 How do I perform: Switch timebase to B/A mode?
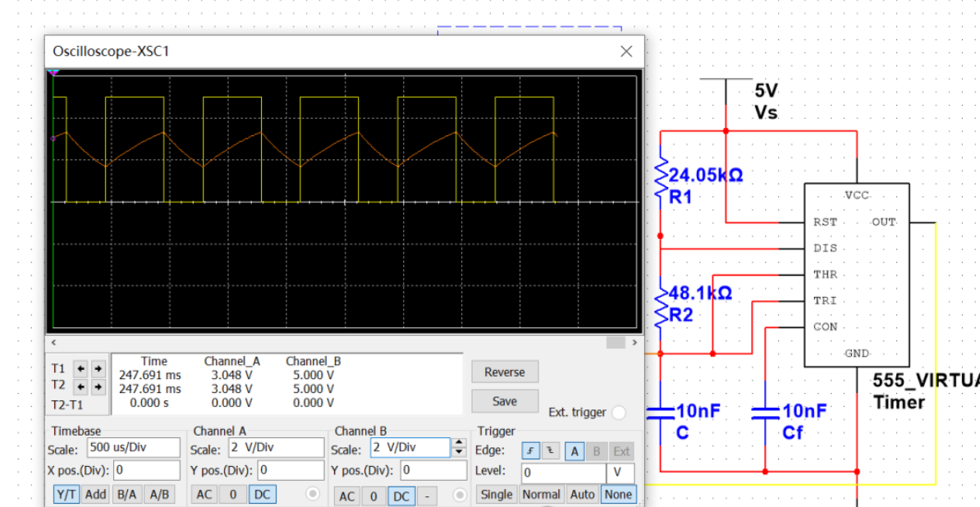coord(126,495)
